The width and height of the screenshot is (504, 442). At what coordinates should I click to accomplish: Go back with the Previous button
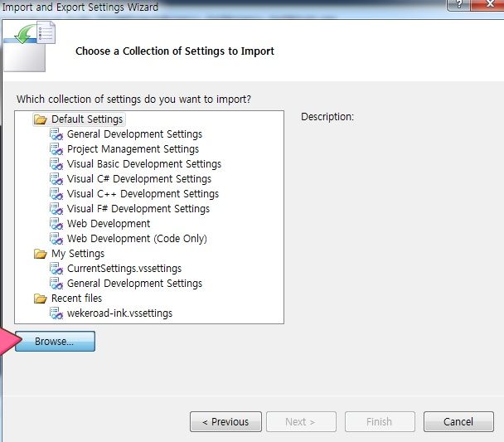coord(225,422)
